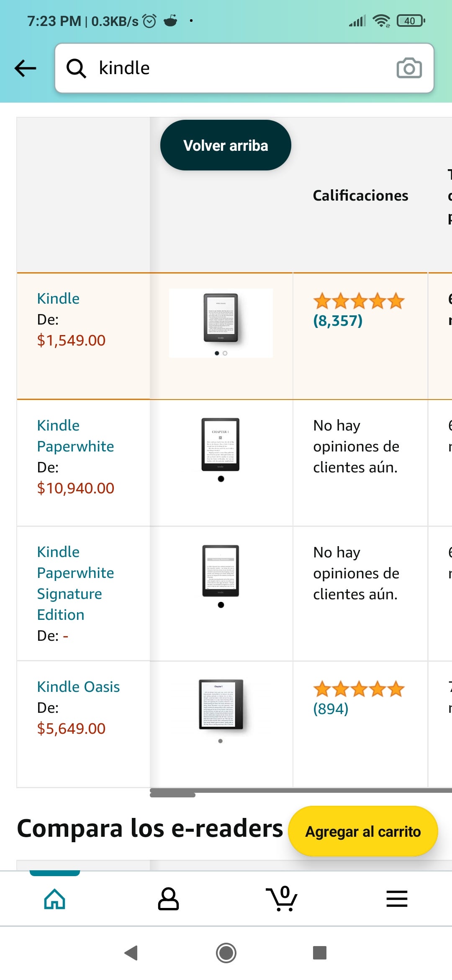Open the Kindle Paperwhite link
This screenshot has width=452, height=980.
(75, 436)
